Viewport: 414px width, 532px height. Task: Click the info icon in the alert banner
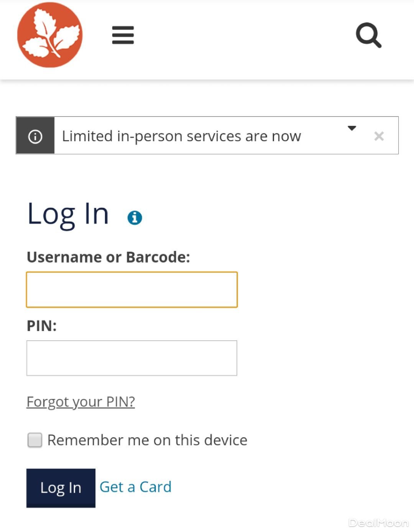pyautogui.click(x=35, y=136)
